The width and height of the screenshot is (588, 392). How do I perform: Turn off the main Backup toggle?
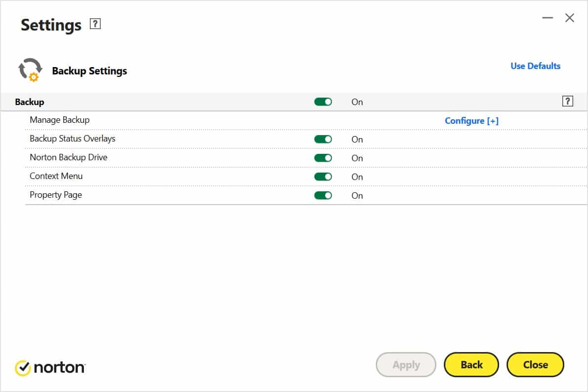click(323, 102)
